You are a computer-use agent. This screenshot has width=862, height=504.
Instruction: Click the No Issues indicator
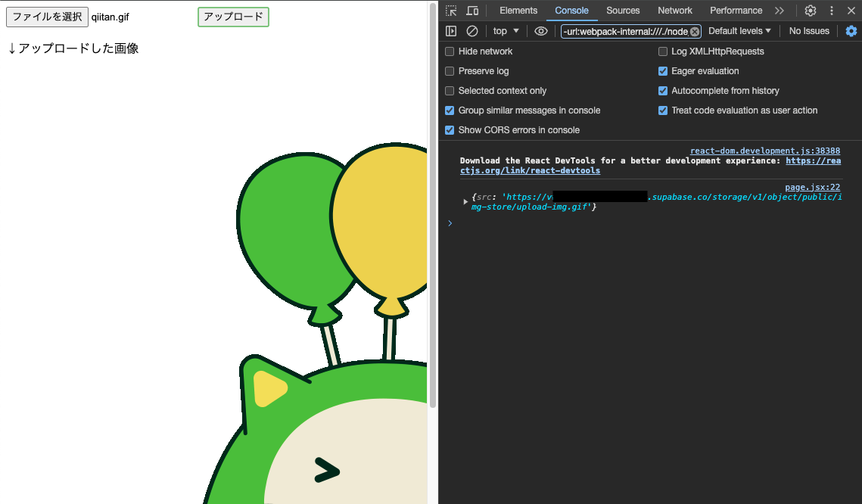pos(809,31)
